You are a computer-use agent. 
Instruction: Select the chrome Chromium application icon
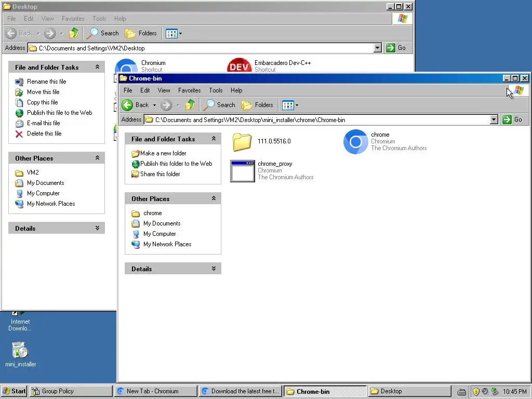point(355,142)
